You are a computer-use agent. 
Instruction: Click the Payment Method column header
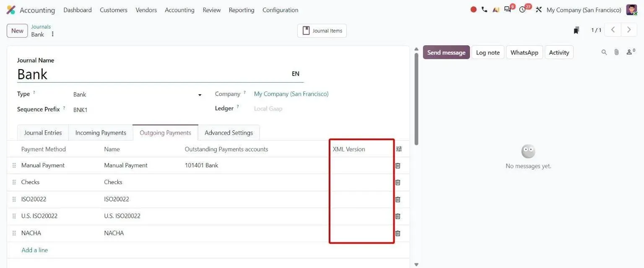point(44,149)
